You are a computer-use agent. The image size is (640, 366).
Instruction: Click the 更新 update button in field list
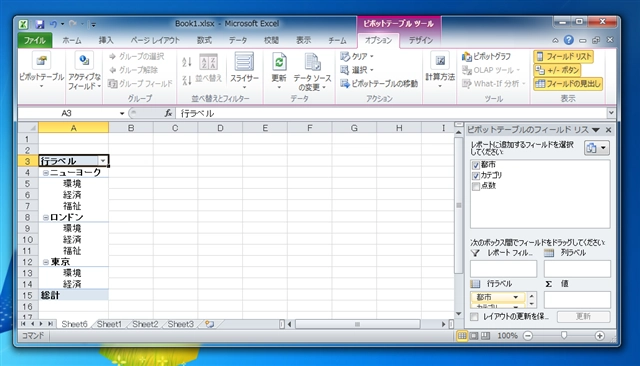584,317
